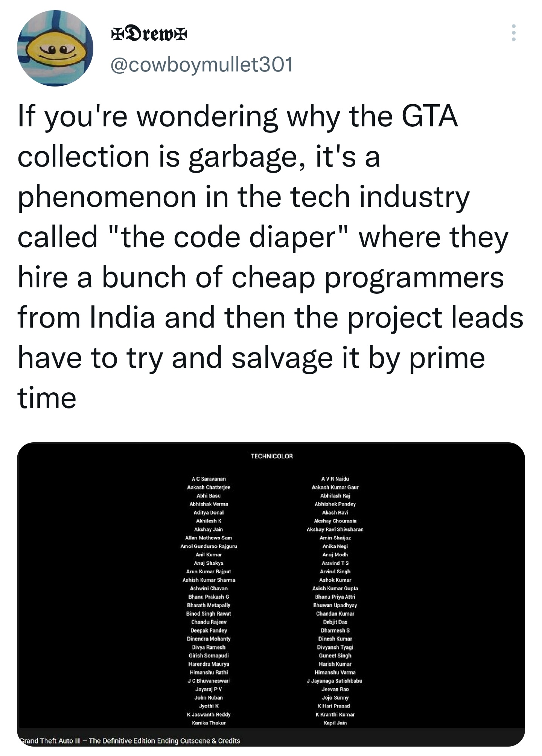Visit the @cowboymullet301 handle
The image size is (542, 756).
[x=202, y=65]
